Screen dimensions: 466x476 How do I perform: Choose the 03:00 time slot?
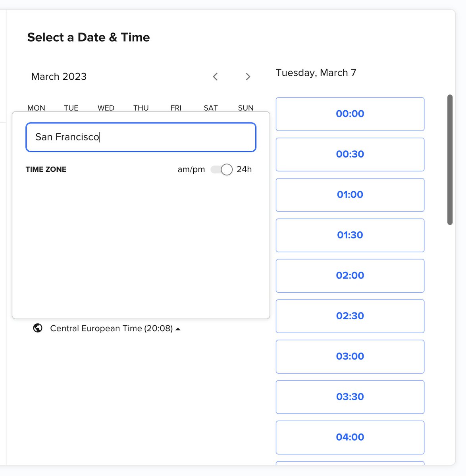pos(350,357)
